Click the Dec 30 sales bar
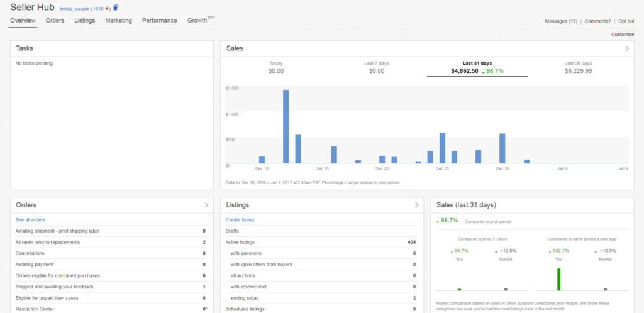Image resolution: width=644 pixels, height=313 pixels. tap(502, 148)
